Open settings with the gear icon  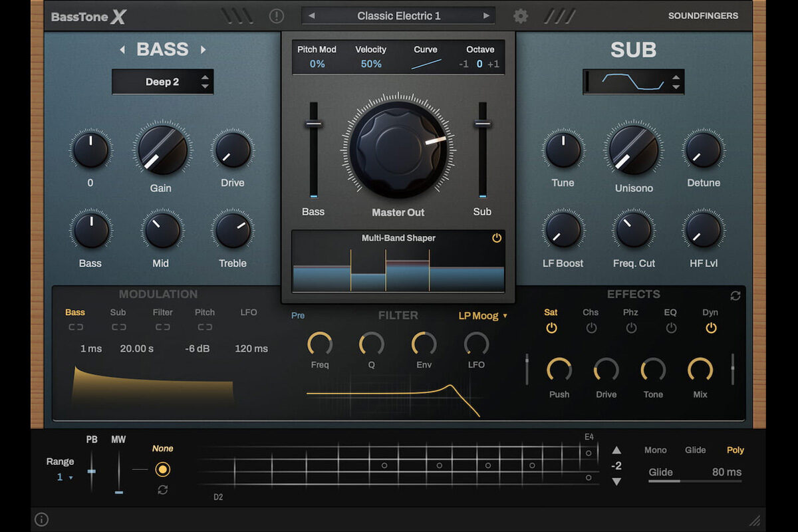(x=521, y=16)
